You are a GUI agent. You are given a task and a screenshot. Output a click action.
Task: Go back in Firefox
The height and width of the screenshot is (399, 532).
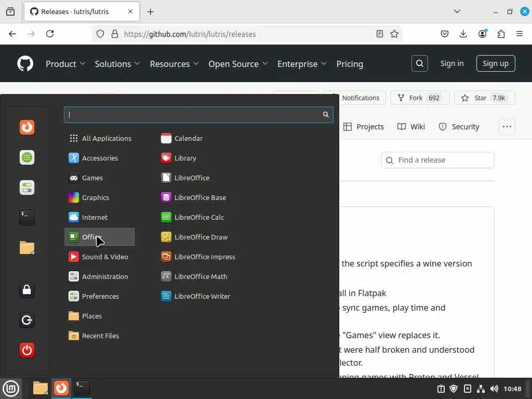point(12,34)
